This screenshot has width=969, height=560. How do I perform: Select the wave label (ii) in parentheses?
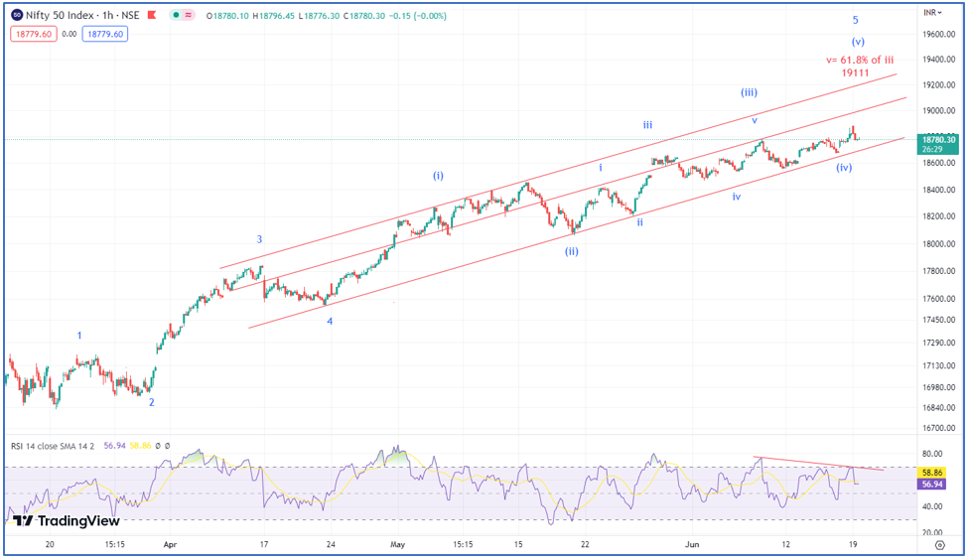pos(571,251)
